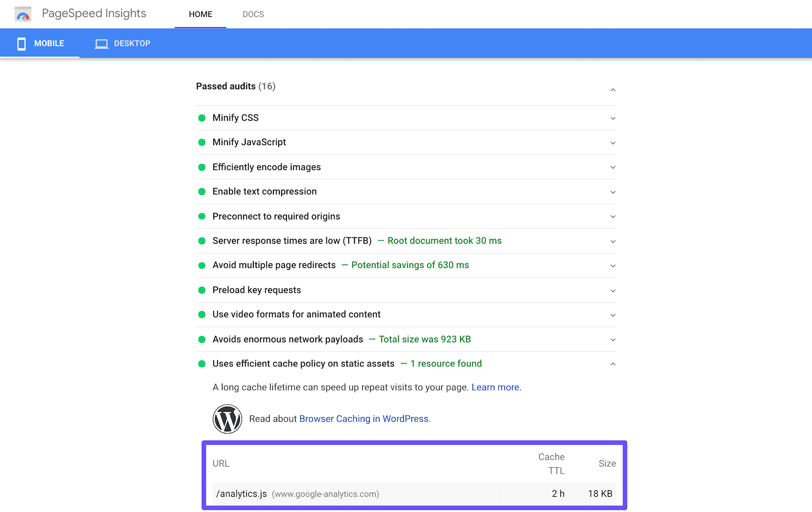The image size is (812, 512).
Task: Click the green dot beside Efficiently encode images
Action: 201,167
